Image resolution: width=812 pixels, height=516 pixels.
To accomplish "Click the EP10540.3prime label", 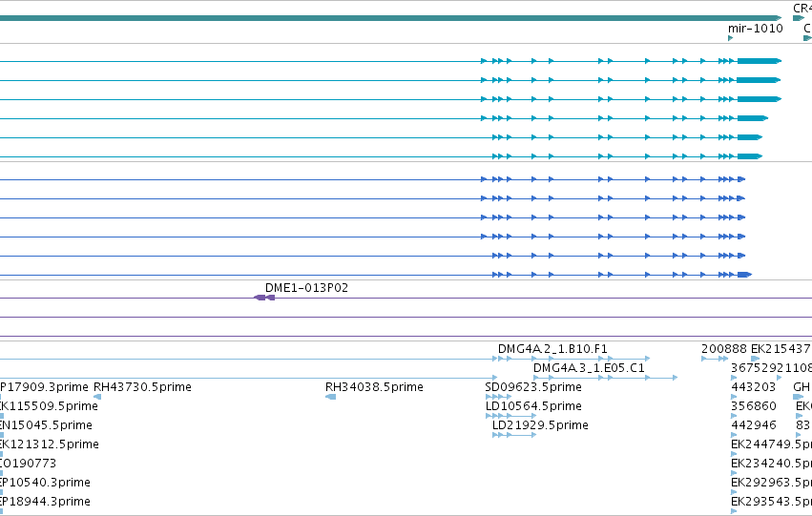I will point(45,483).
